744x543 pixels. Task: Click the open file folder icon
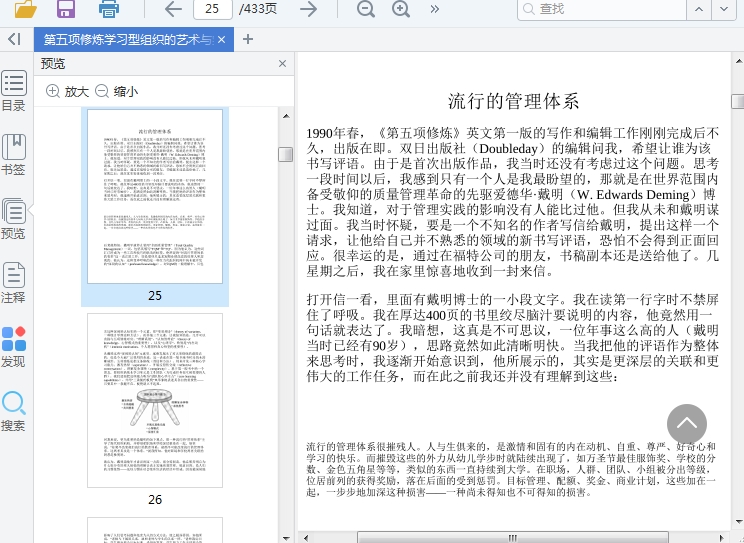tap(25, 9)
